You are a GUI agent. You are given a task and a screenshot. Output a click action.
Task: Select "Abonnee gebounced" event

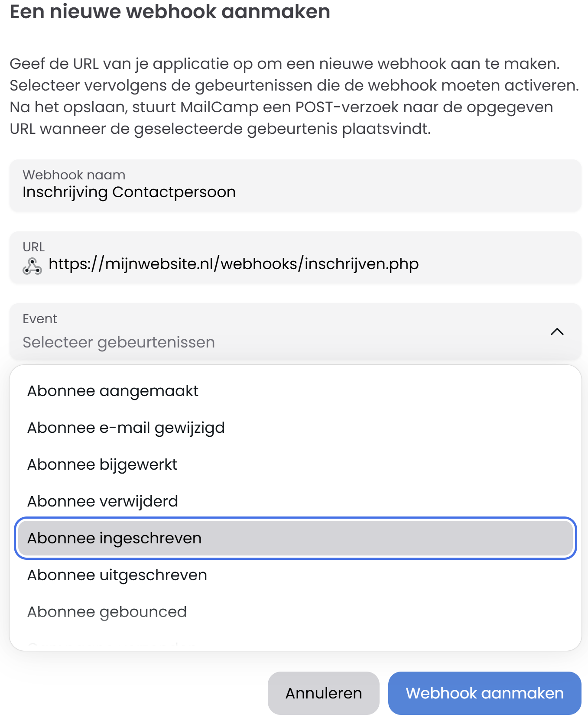click(x=107, y=612)
